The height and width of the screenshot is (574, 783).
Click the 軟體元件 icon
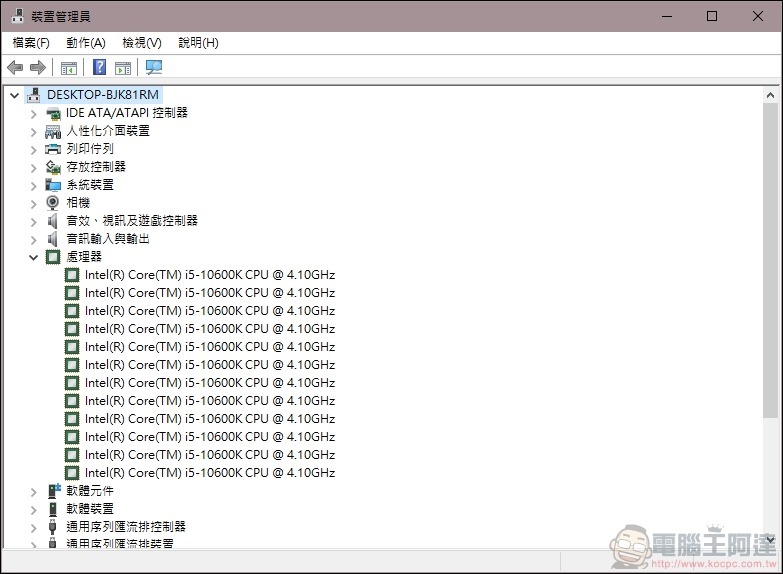(54, 491)
